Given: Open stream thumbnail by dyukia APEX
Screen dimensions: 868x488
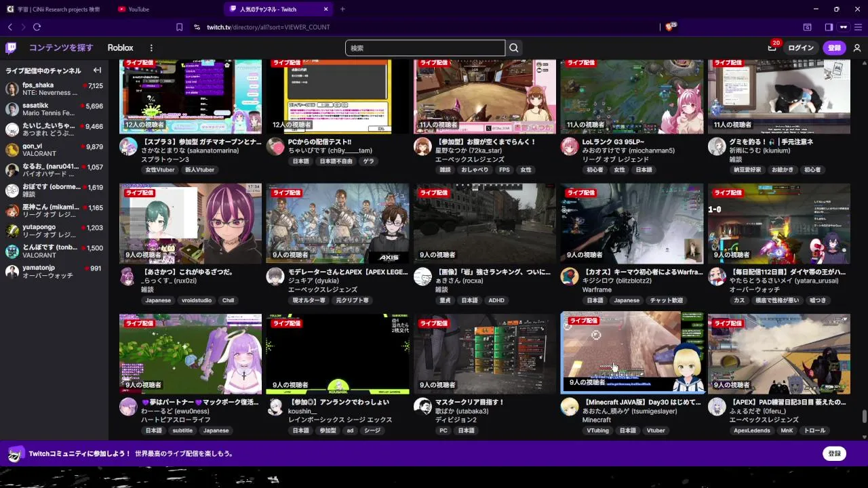Looking at the screenshot, I should (338, 223).
